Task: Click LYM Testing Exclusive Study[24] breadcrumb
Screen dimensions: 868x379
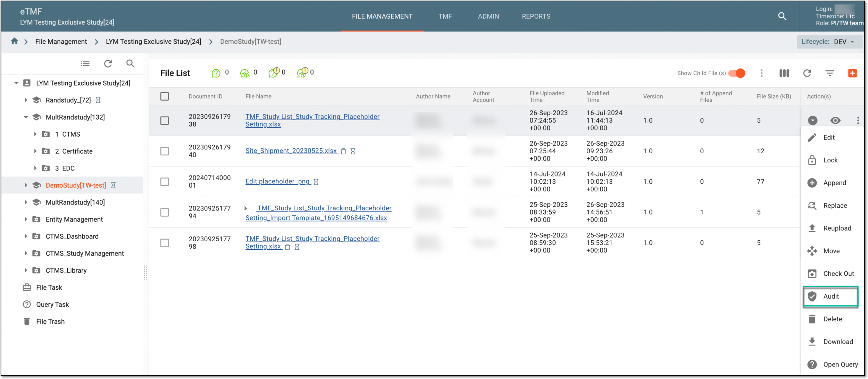Action: pos(153,42)
